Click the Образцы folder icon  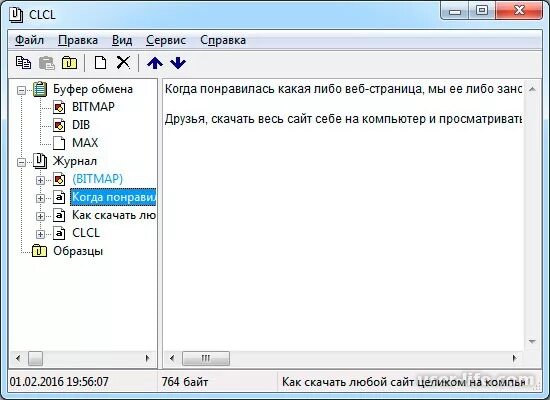(39, 251)
